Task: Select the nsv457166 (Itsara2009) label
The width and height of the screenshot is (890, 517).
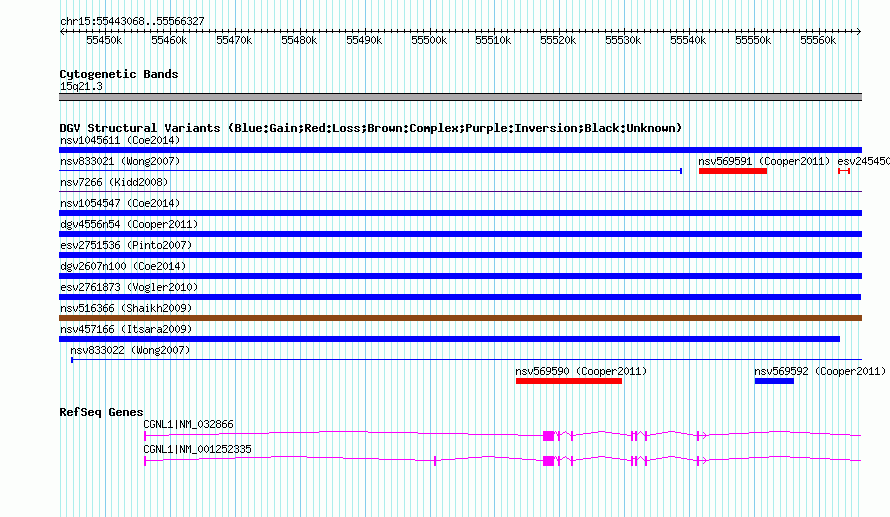Action: pos(126,329)
